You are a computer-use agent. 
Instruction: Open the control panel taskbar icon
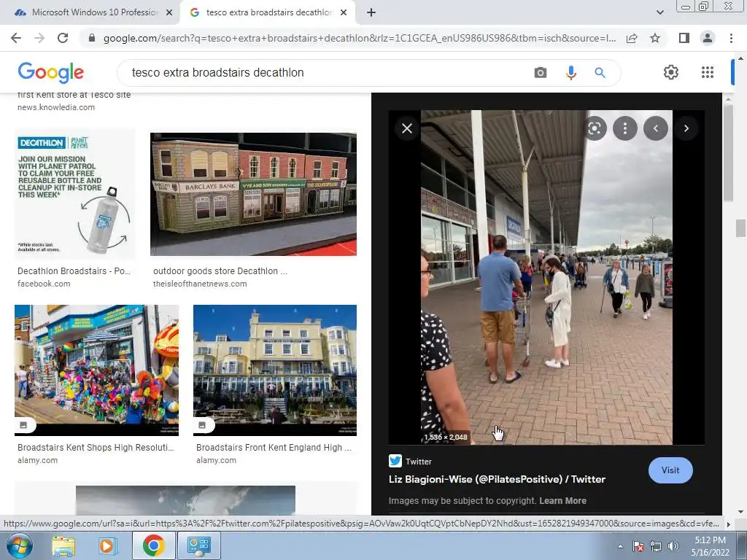click(198, 545)
